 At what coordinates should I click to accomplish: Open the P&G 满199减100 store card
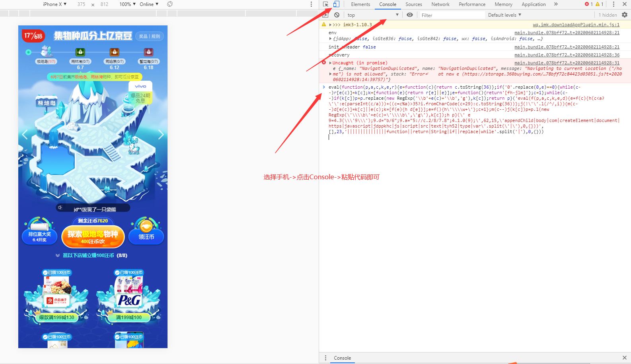(129, 297)
